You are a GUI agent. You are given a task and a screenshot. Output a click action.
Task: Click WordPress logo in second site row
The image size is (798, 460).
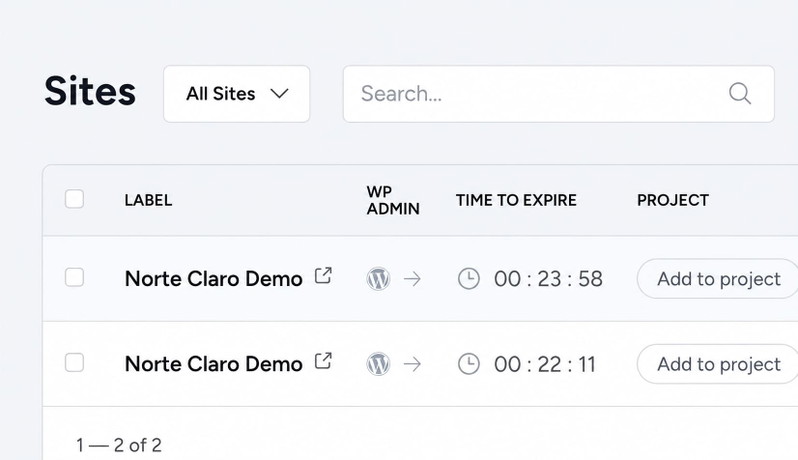(378, 364)
